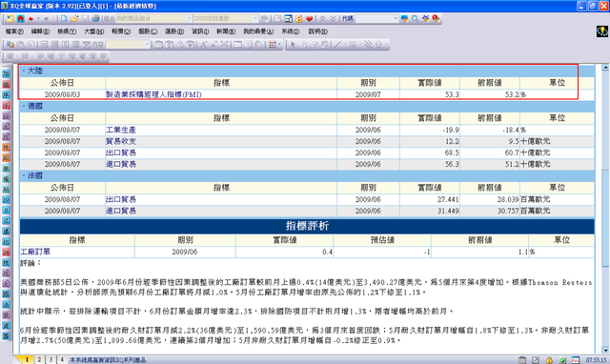This screenshot has height=364, width=610.
Task: Click the last icon in top toolbar
Action: 436,18
